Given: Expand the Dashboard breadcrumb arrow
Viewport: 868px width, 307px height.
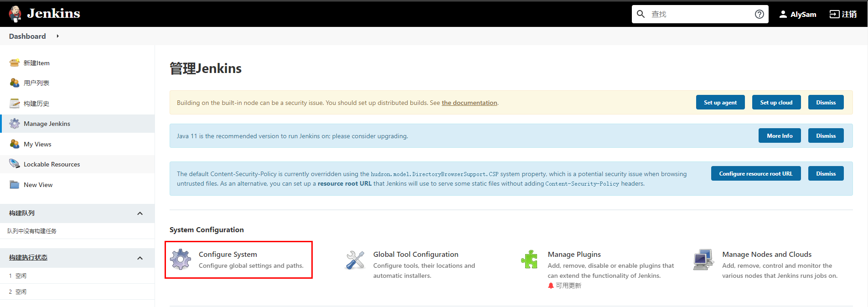Looking at the screenshot, I should [58, 36].
